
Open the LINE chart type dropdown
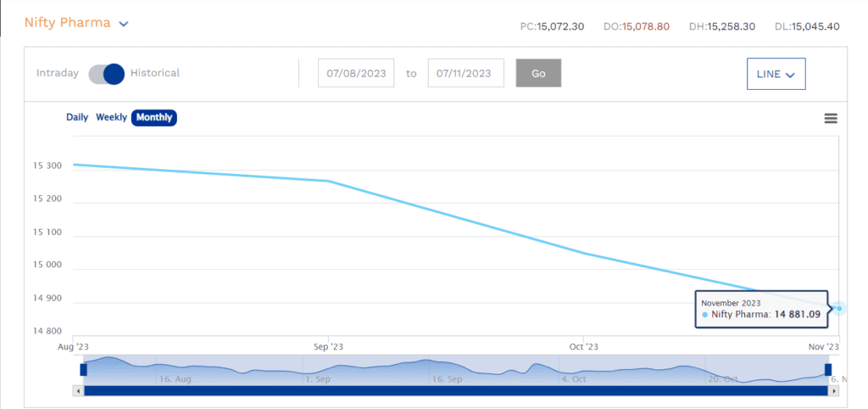tap(776, 74)
